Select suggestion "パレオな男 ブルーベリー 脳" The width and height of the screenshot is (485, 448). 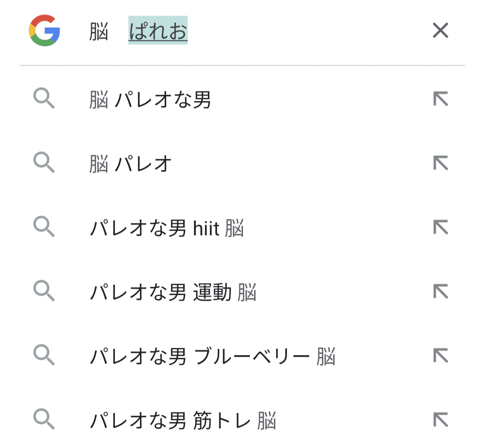(x=212, y=357)
